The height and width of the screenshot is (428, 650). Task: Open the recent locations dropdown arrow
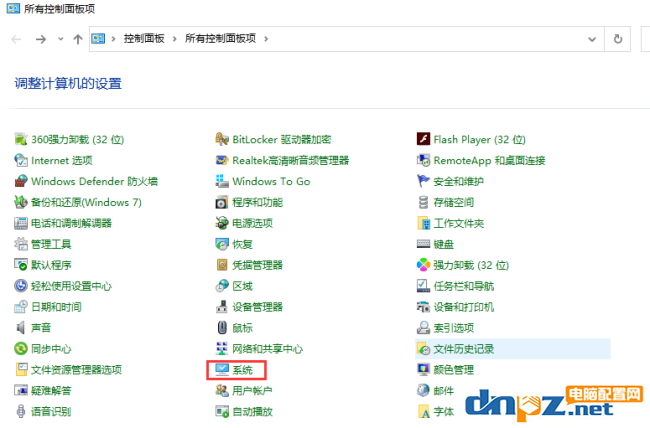tap(61, 39)
